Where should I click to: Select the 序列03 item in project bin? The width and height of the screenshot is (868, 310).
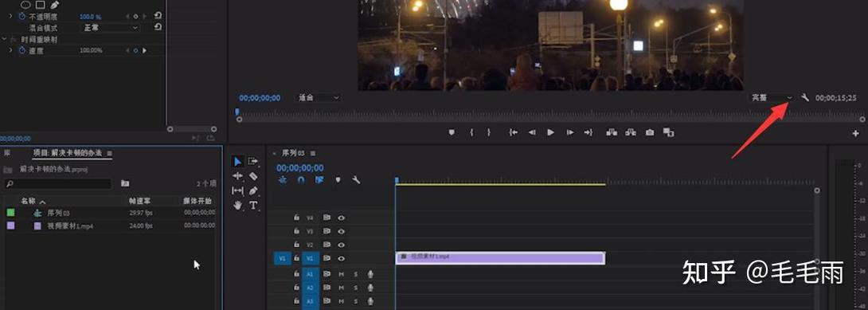[x=58, y=213]
